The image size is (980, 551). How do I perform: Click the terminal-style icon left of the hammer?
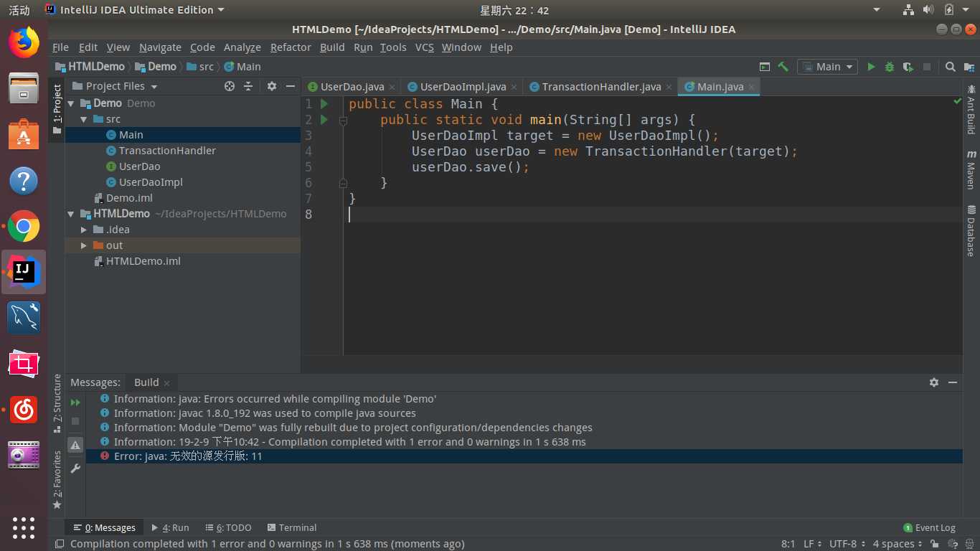765,67
